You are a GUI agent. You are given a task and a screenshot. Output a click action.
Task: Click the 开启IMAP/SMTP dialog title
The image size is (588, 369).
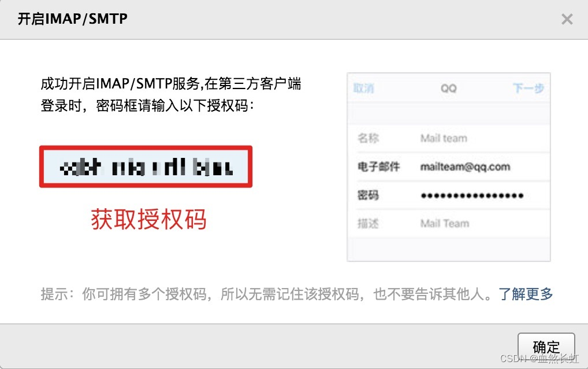(x=73, y=19)
